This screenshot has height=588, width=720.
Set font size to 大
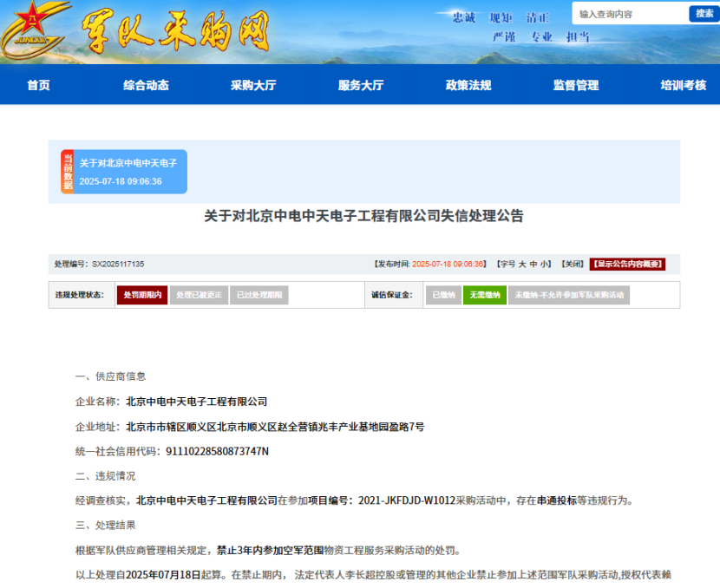(522, 264)
